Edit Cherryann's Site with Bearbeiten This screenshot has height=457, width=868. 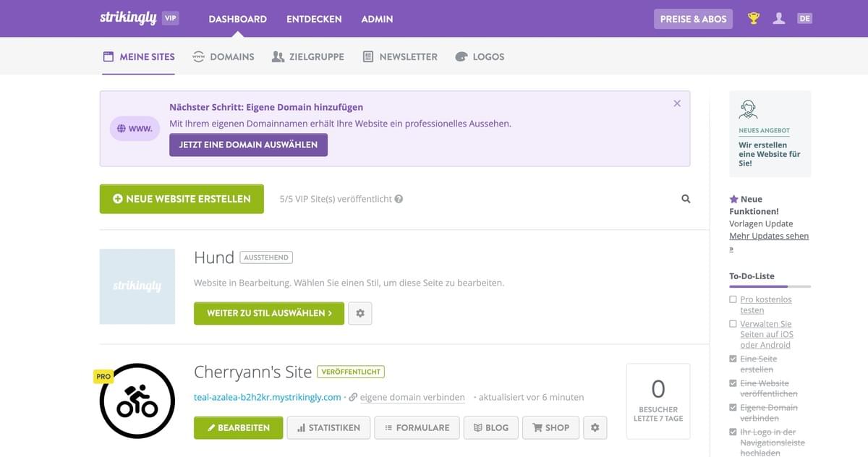238,427
